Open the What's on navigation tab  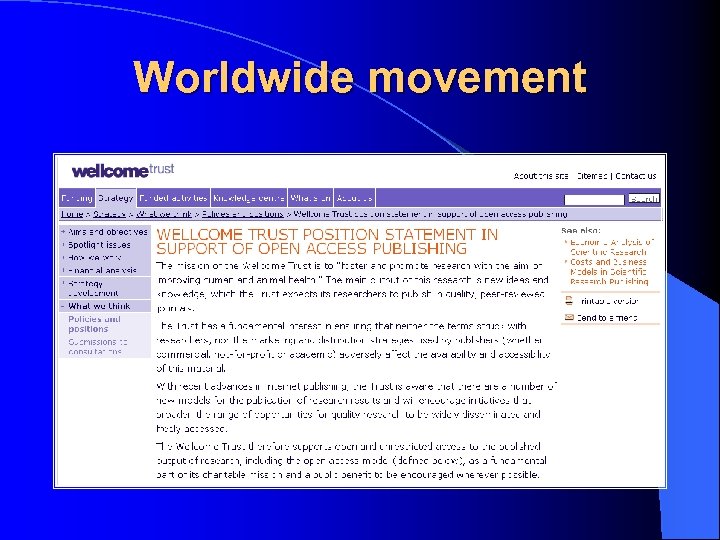(x=310, y=198)
